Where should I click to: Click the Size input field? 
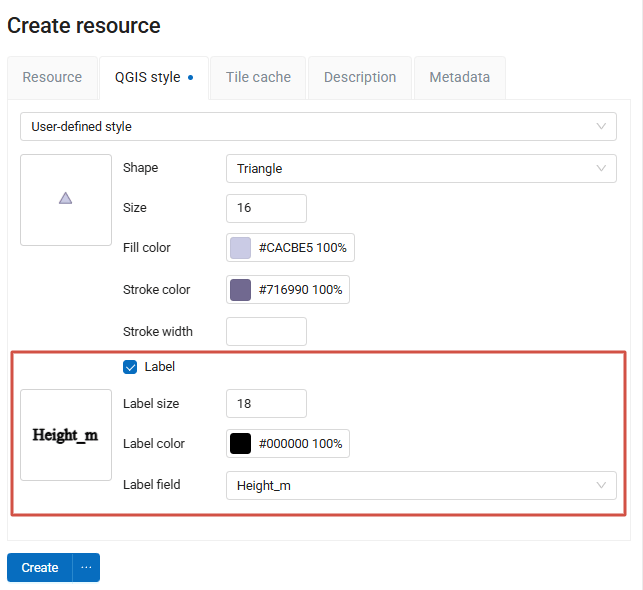pos(266,208)
